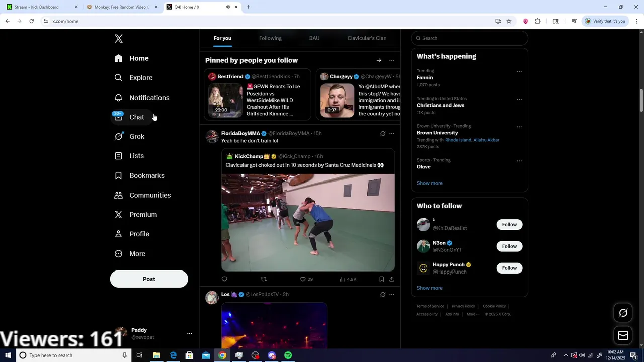This screenshot has width=644, height=362.
Task: Open the Fannin trending topic
Action: 425,78
